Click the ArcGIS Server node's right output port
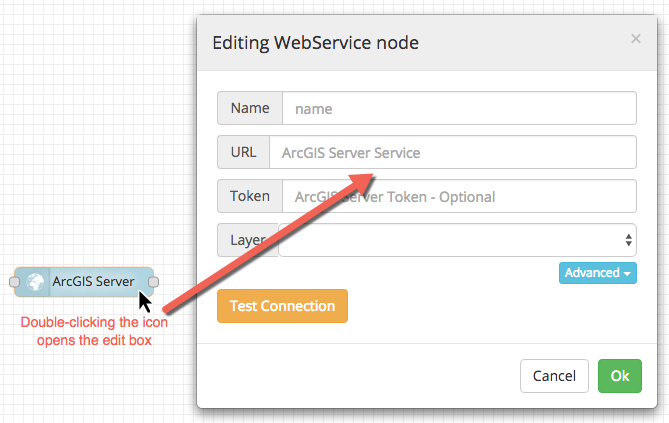 pyautogui.click(x=154, y=283)
